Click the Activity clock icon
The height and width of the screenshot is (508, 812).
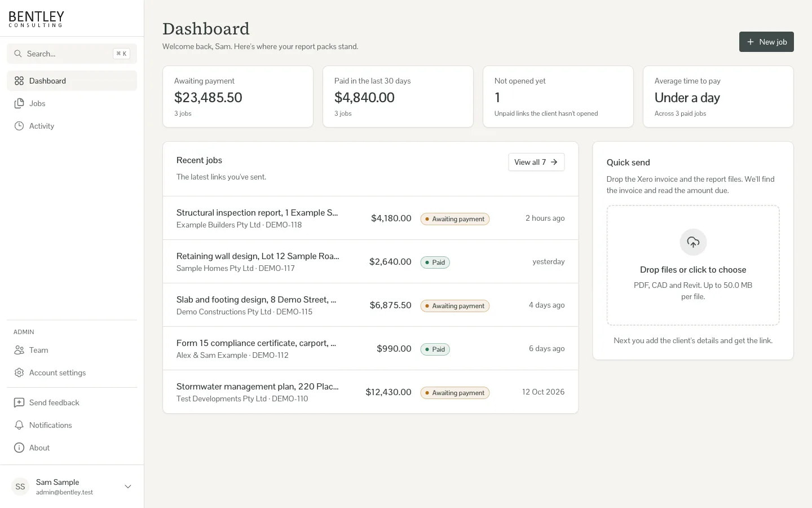pos(19,126)
